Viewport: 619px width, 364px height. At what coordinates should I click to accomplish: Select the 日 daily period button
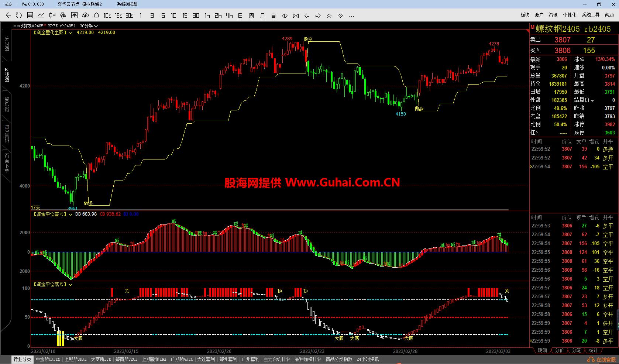coord(240,16)
